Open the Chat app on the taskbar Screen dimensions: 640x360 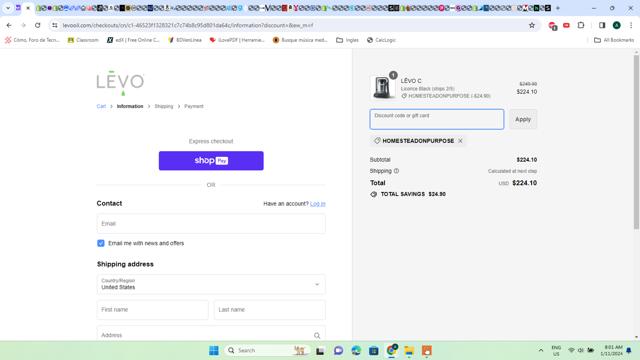coord(338,351)
